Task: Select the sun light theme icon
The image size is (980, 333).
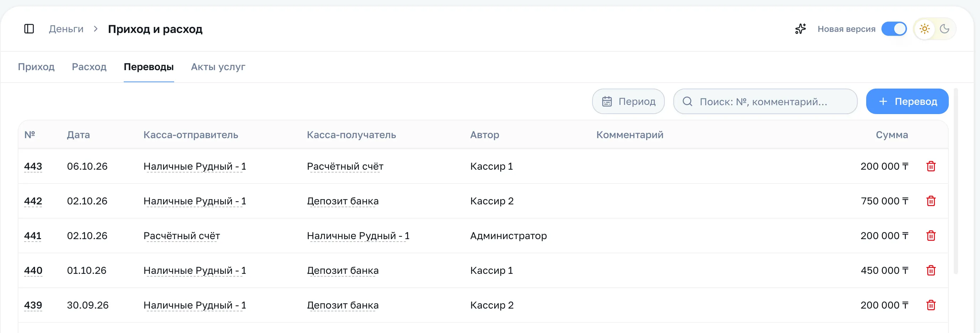Action: pos(924,29)
